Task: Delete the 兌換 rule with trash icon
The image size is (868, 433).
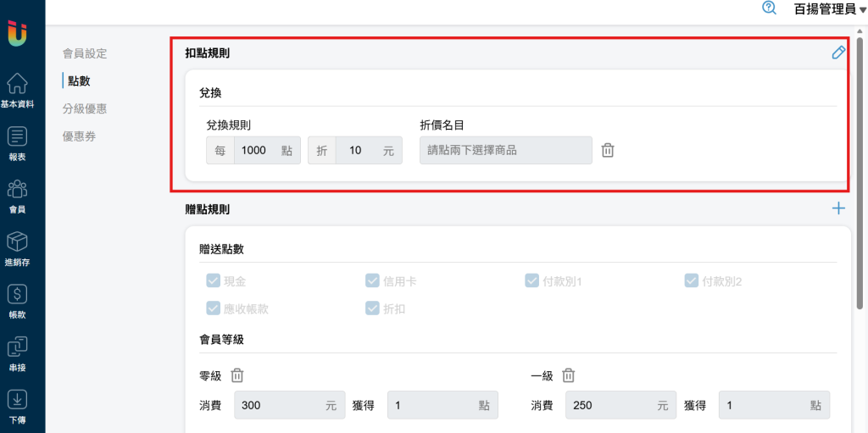Action: [x=608, y=150]
